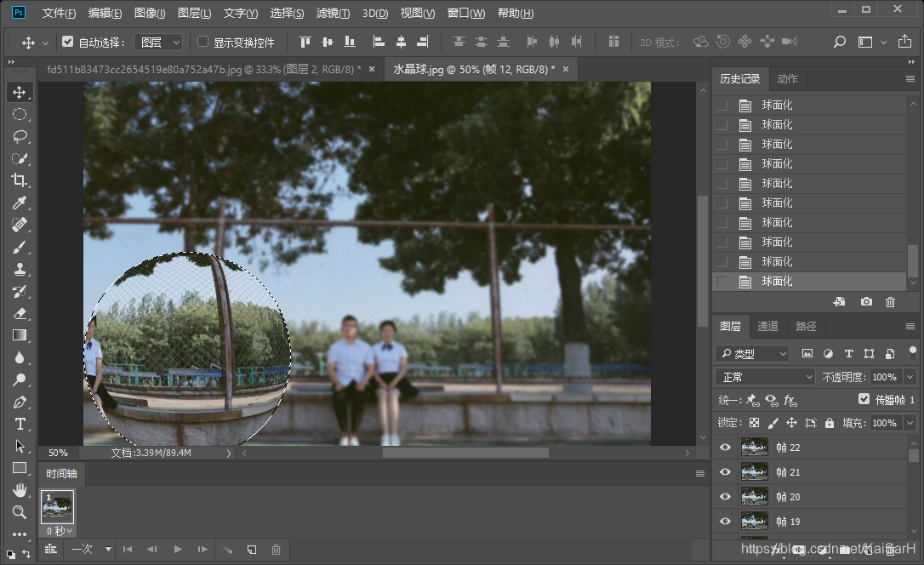This screenshot has height=565, width=924.
Task: Delete current history state trash icon
Action: click(x=891, y=302)
